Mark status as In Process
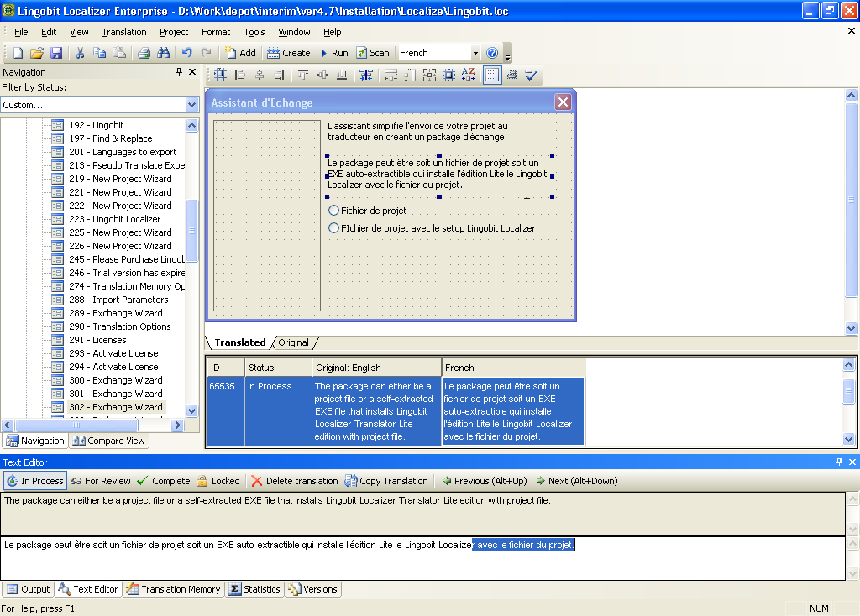 pyautogui.click(x=35, y=481)
